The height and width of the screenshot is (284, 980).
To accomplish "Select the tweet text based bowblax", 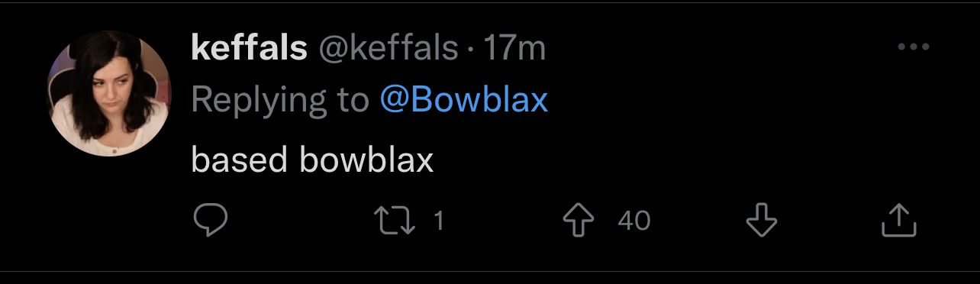I will pos(312,160).
